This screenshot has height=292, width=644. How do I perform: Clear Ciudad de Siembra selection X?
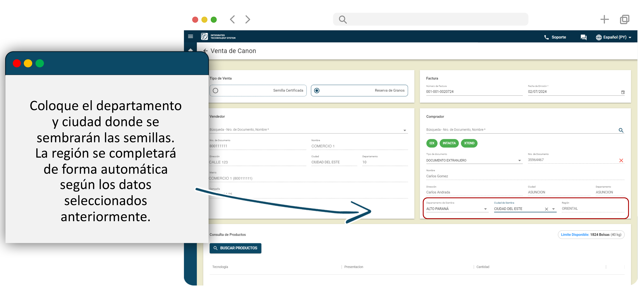(x=546, y=209)
